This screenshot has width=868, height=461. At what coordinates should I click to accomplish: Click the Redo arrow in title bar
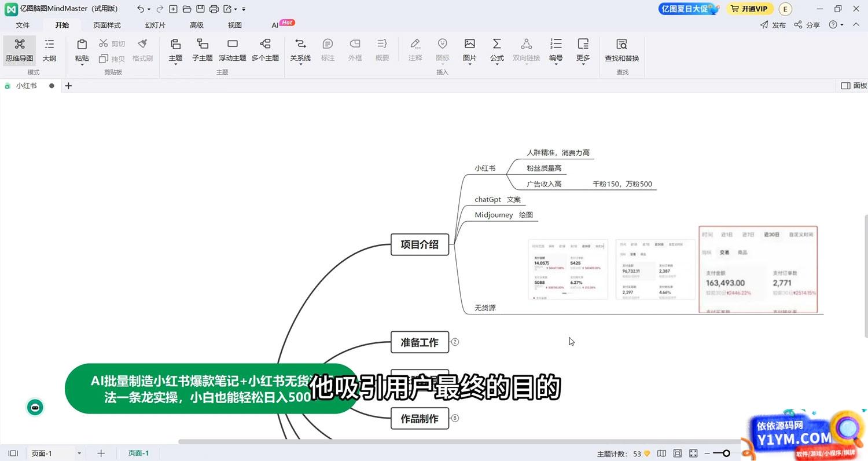tap(160, 9)
